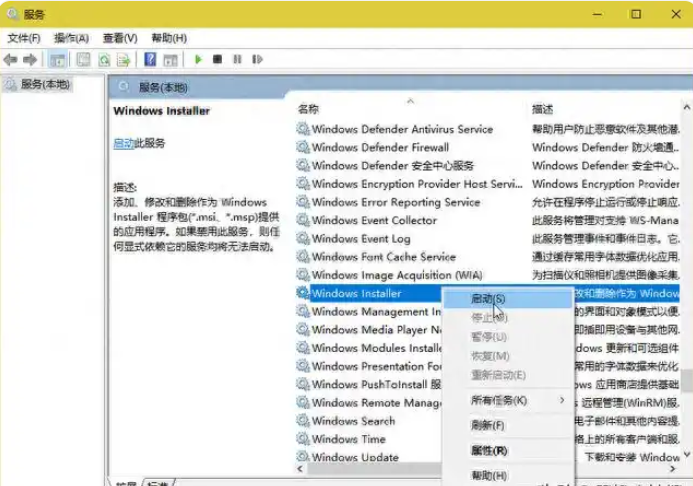Choose 刷新(F) in the context menu

tap(508, 425)
